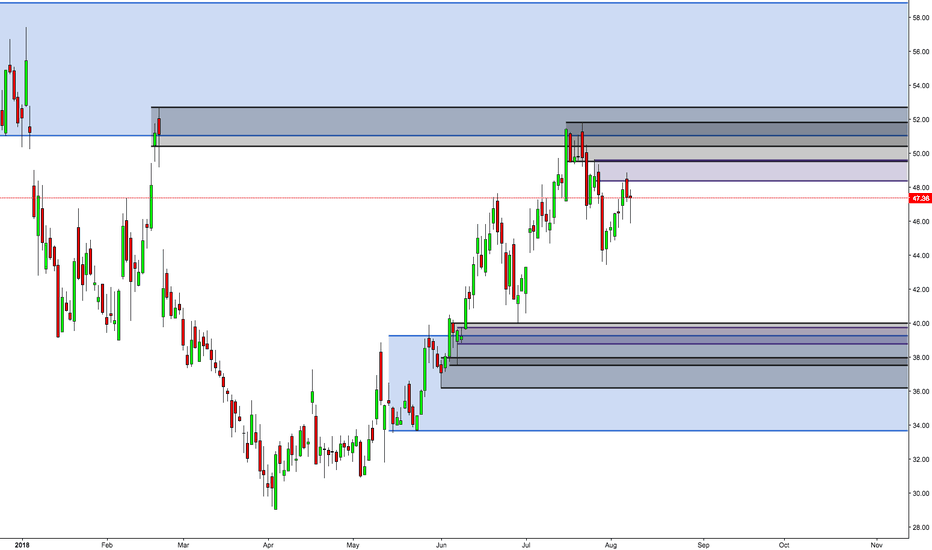The height and width of the screenshot is (550, 932).
Task: Select the 32.00 price axis label
Action: point(921,459)
